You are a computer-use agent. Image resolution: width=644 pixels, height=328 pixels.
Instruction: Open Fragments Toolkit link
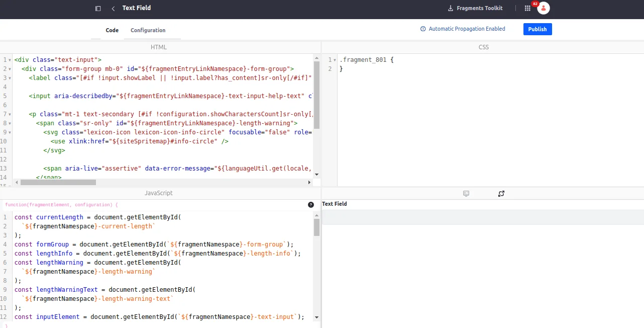[475, 9]
